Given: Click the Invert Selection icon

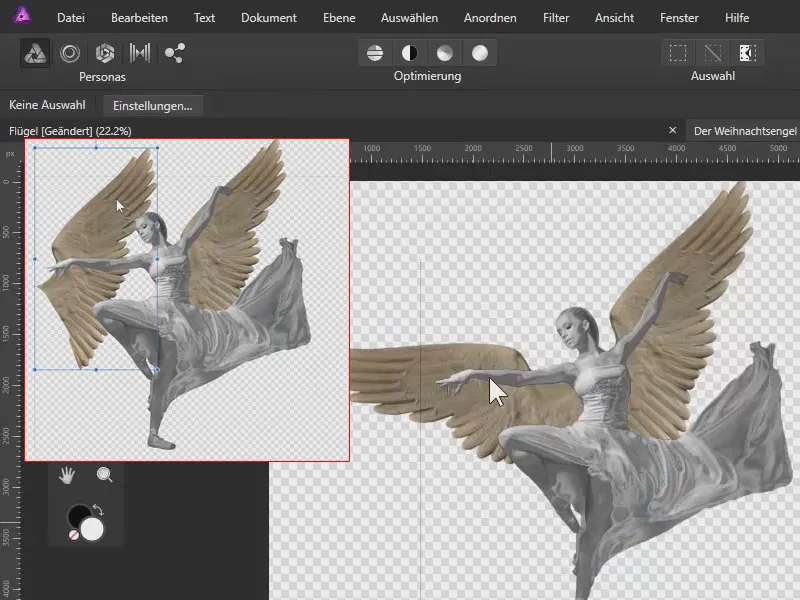Looking at the screenshot, I should pos(747,53).
